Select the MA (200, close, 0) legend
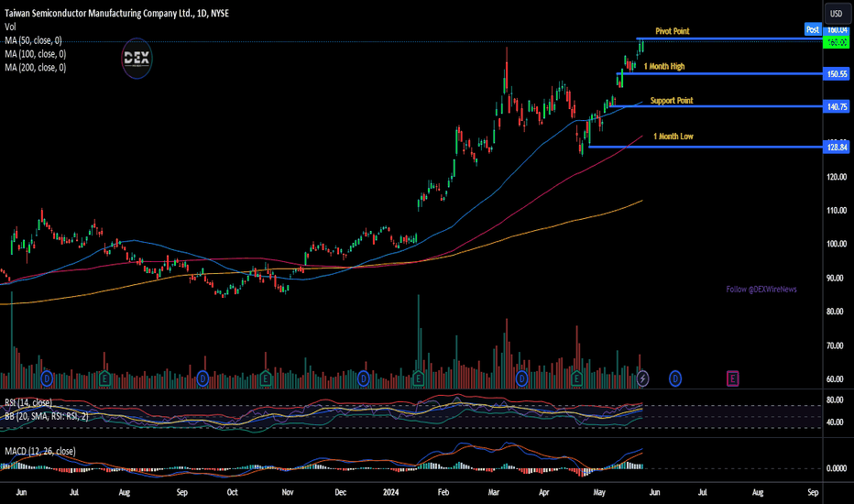The height and width of the screenshot is (504, 854). click(36, 68)
